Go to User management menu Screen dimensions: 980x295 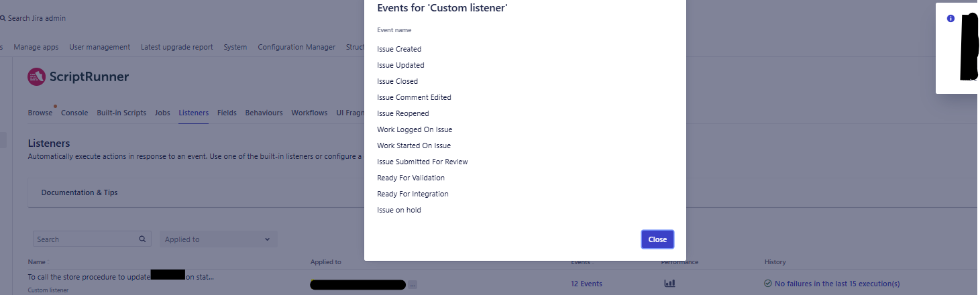pos(100,47)
